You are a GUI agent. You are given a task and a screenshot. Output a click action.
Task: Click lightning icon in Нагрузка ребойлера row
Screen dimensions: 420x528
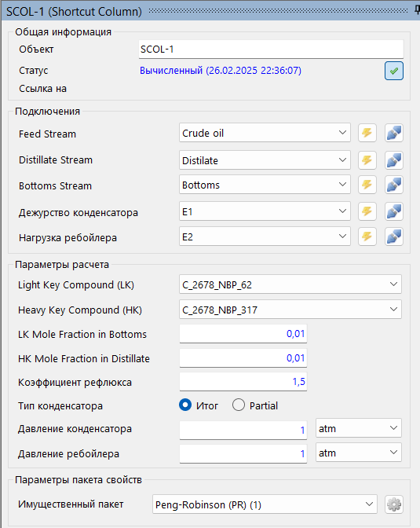367,236
